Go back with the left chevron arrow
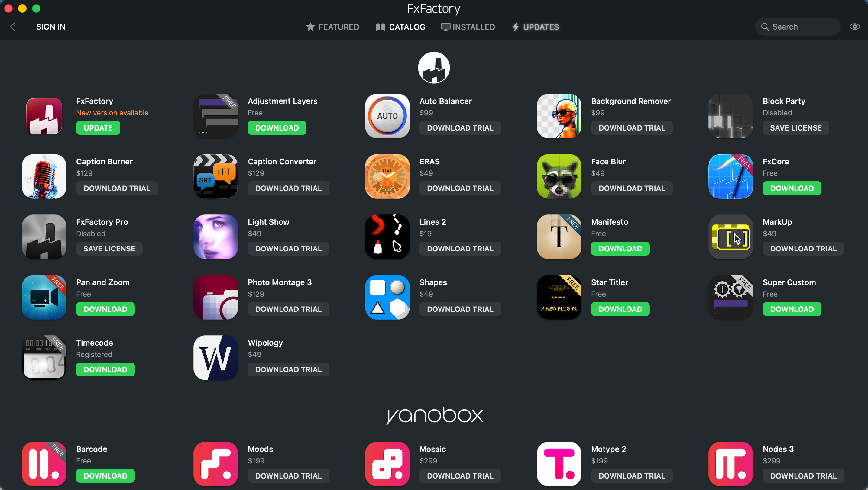The width and height of the screenshot is (868, 490). 13,27
